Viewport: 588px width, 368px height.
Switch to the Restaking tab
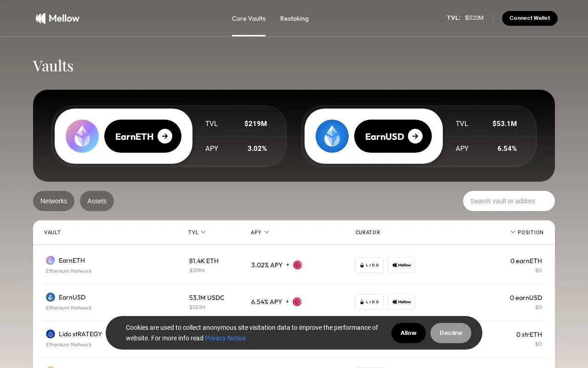coord(294,18)
